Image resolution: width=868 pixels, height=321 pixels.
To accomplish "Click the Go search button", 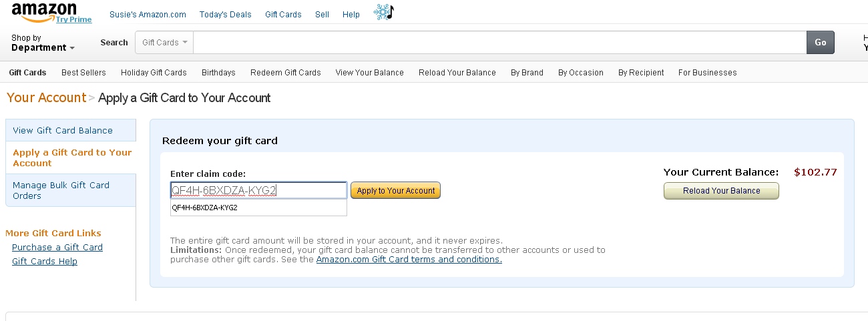I will 821,42.
